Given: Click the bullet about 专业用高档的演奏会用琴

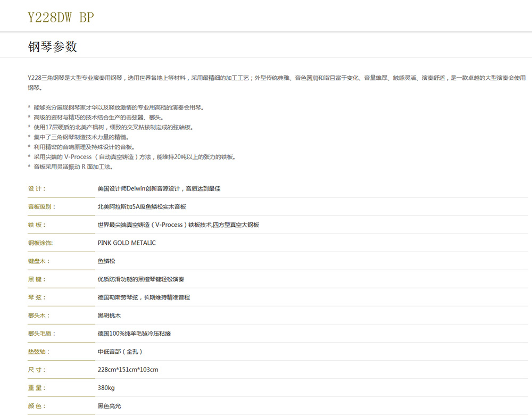Looking at the screenshot, I should [x=115, y=107].
